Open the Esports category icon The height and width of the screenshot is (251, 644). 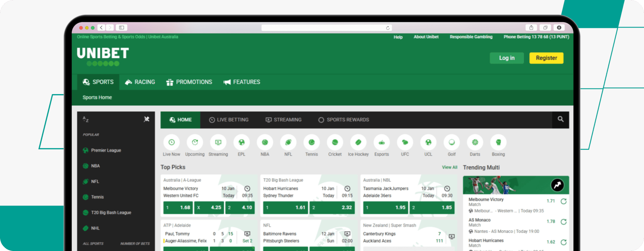tap(382, 142)
